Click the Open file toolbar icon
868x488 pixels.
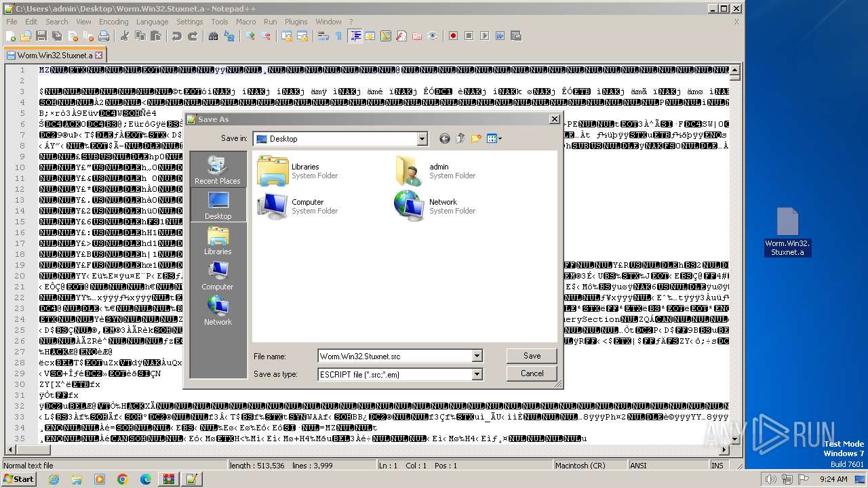click(26, 36)
